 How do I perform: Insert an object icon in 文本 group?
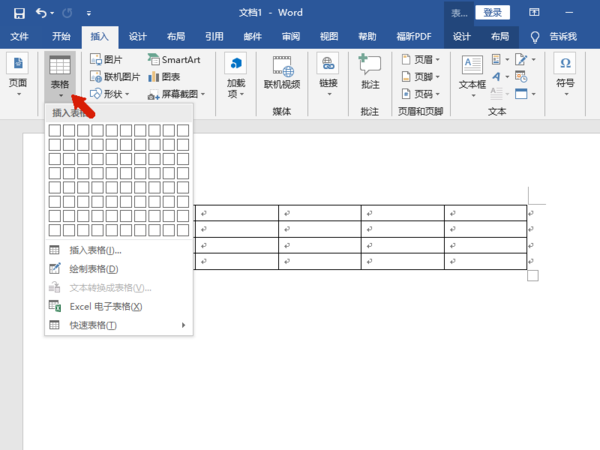pyautogui.click(x=525, y=94)
